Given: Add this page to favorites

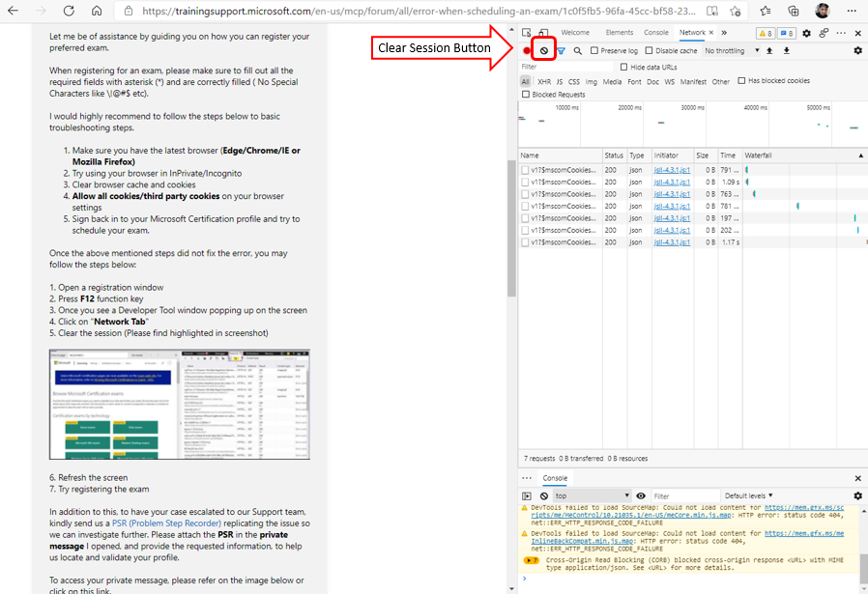Looking at the screenshot, I should 736,11.
